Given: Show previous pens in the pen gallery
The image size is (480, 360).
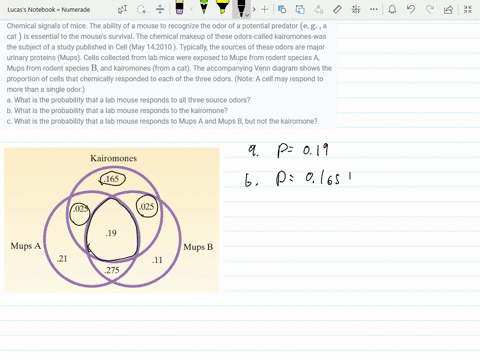Looking at the screenshot, I should (x=191, y=9).
